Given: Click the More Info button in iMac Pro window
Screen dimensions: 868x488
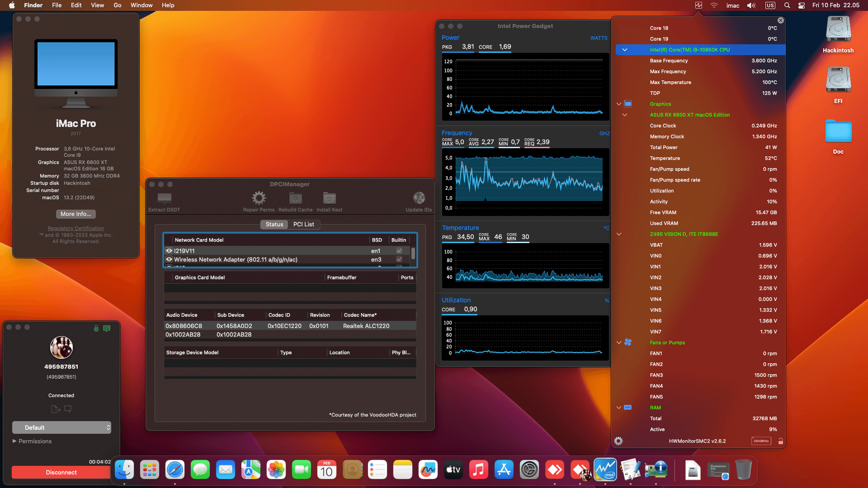Looking at the screenshot, I should [75, 214].
